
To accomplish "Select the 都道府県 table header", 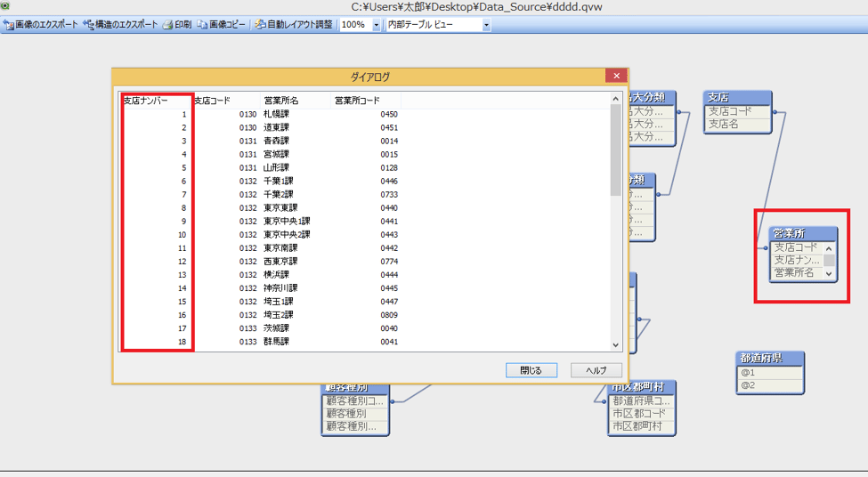I will point(769,359).
